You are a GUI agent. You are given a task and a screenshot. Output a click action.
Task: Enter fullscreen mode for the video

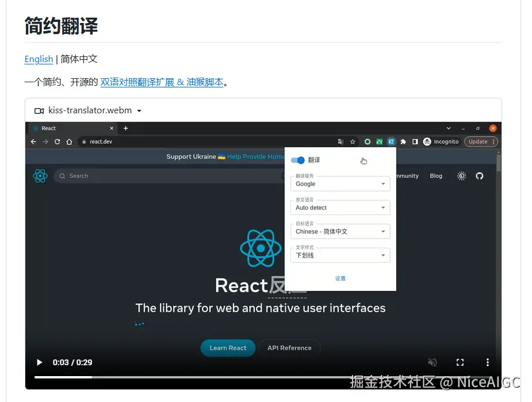click(x=460, y=362)
